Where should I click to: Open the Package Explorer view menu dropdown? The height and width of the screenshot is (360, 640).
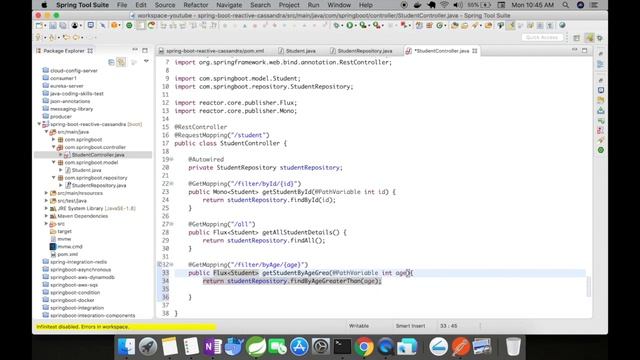pyautogui.click(x=146, y=62)
